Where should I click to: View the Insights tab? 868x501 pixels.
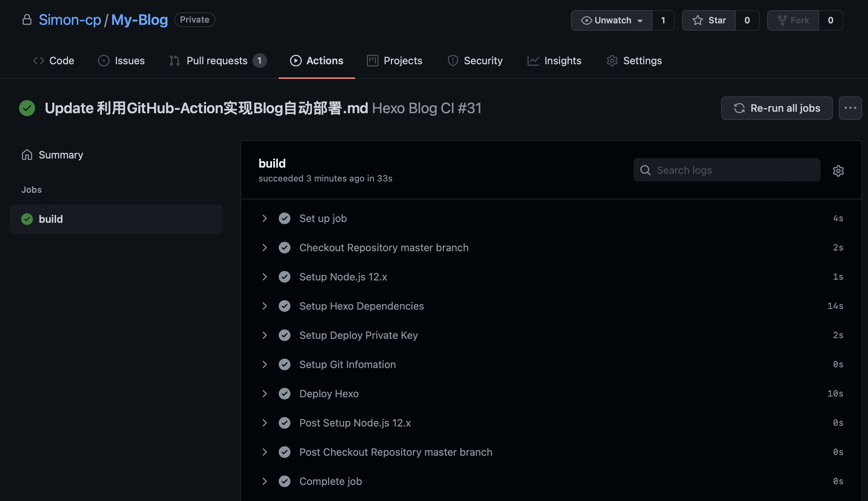tap(554, 61)
